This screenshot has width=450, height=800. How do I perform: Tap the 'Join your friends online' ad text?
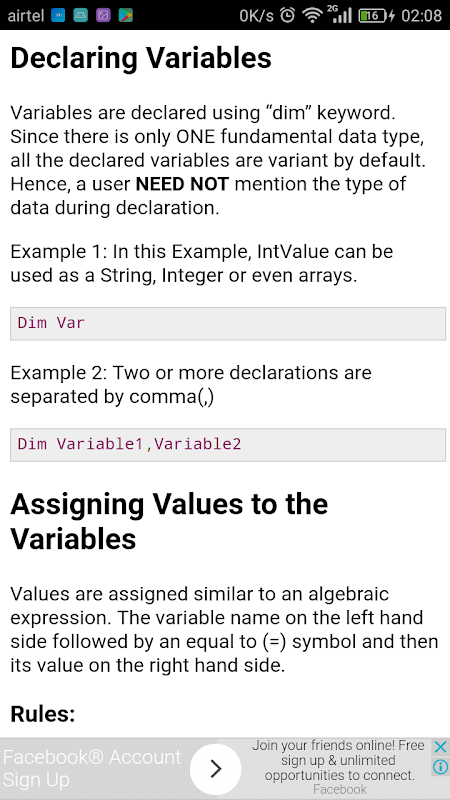pos(340,760)
